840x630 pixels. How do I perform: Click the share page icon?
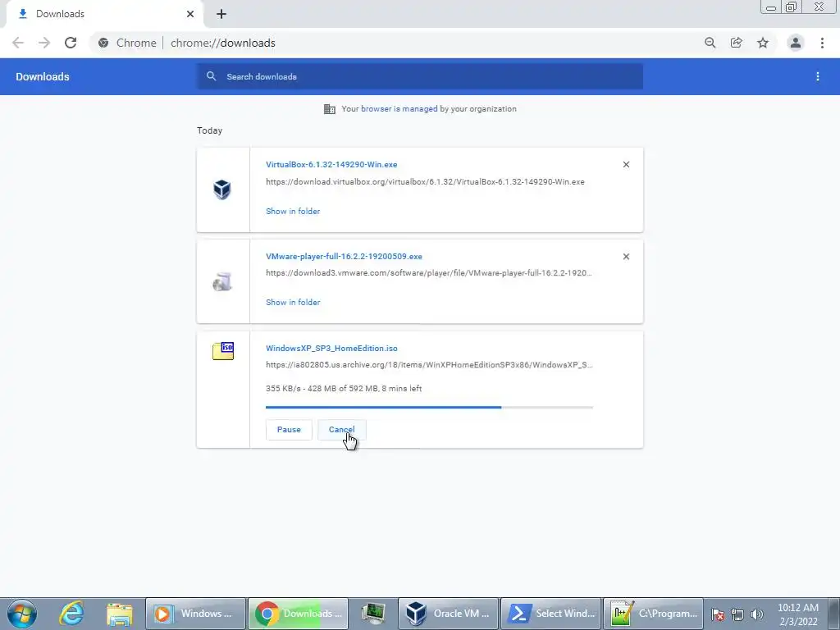pyautogui.click(x=737, y=43)
